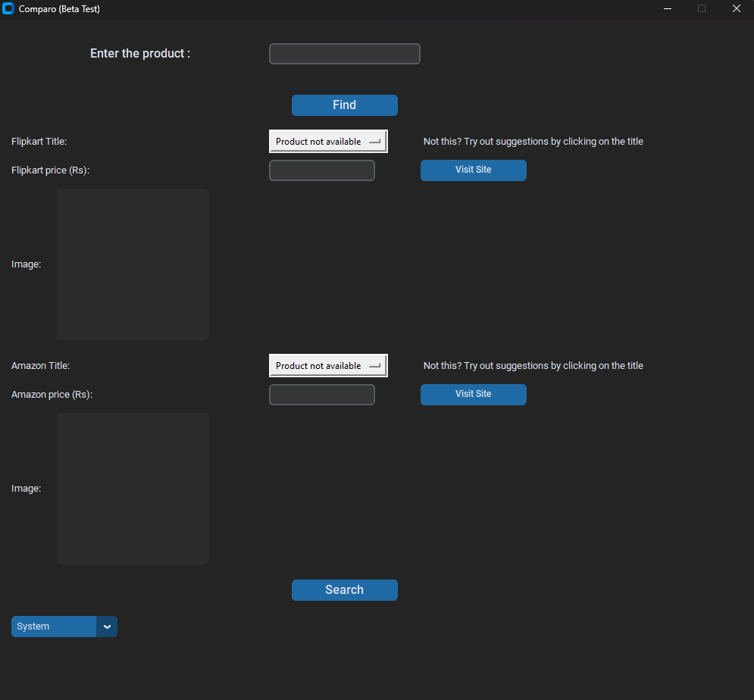754x700 pixels.
Task: Minimize the Comparo window
Action: (x=668, y=9)
